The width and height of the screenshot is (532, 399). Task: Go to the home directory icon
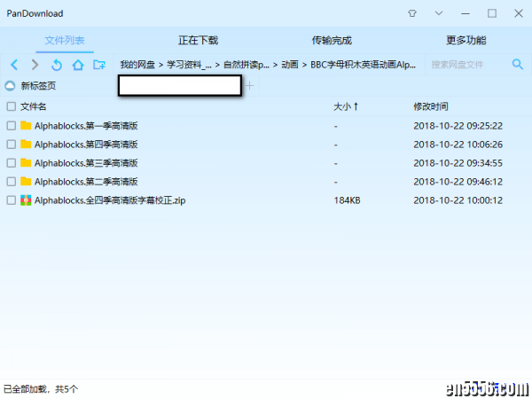pyautogui.click(x=78, y=65)
